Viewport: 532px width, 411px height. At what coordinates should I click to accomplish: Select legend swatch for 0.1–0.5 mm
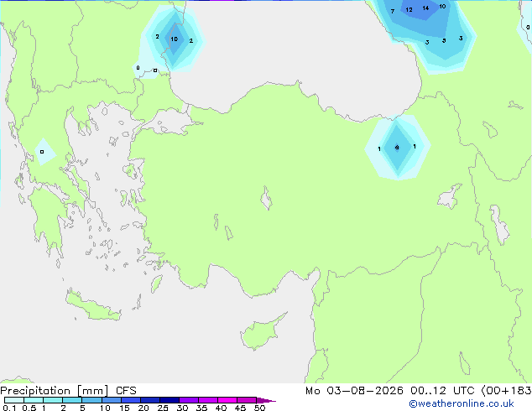(14, 400)
